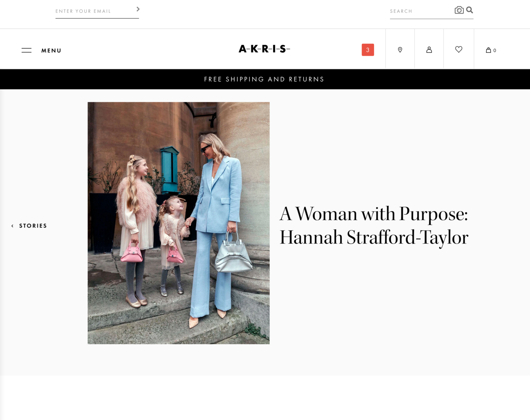Image resolution: width=530 pixels, height=420 pixels.
Task: Open the account profile icon
Action: [429, 50]
